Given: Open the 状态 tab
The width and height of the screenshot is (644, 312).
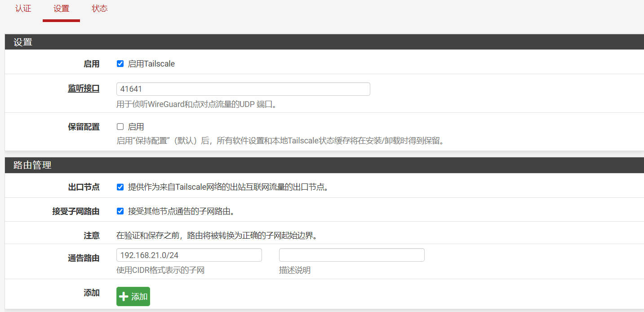Looking at the screenshot, I should [x=99, y=9].
